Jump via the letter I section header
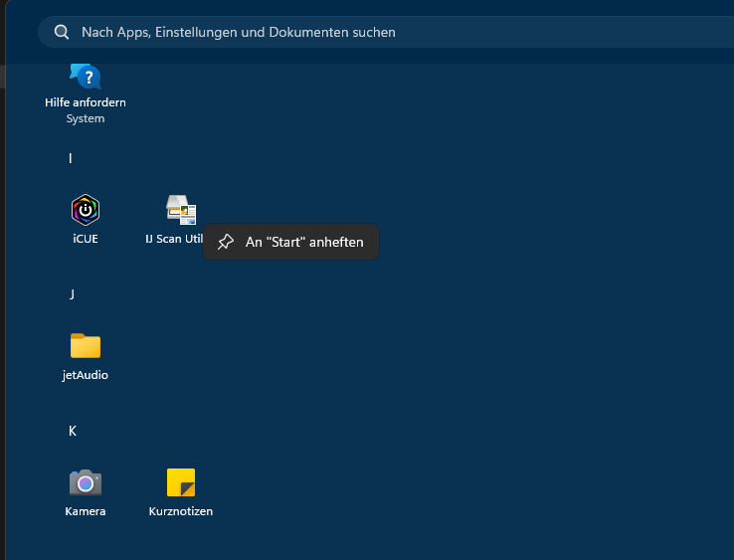The height and width of the screenshot is (560, 734). coord(71,158)
